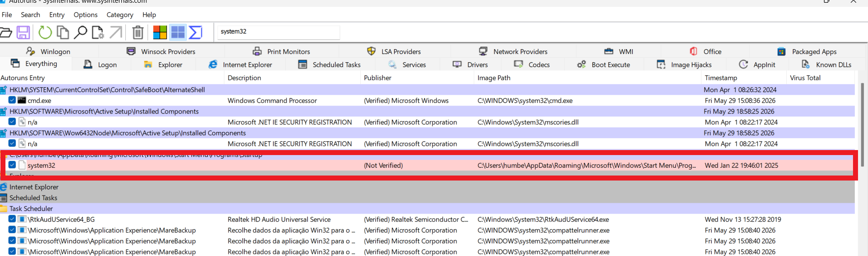Switch to the Network Providers tab
This screenshot has height=256, width=868.
514,51
